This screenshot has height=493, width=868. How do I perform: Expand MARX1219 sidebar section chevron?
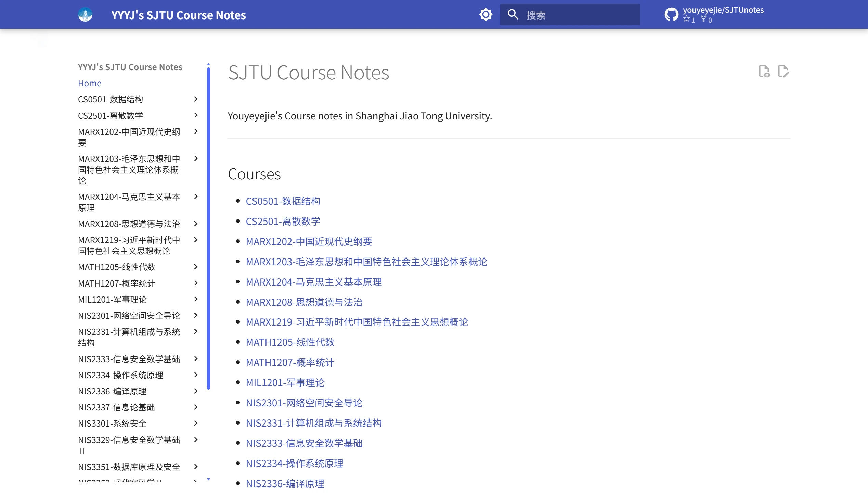pyautogui.click(x=196, y=240)
